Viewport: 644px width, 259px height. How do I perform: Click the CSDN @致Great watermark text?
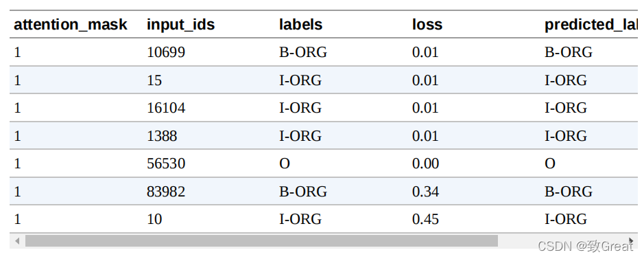(x=585, y=246)
